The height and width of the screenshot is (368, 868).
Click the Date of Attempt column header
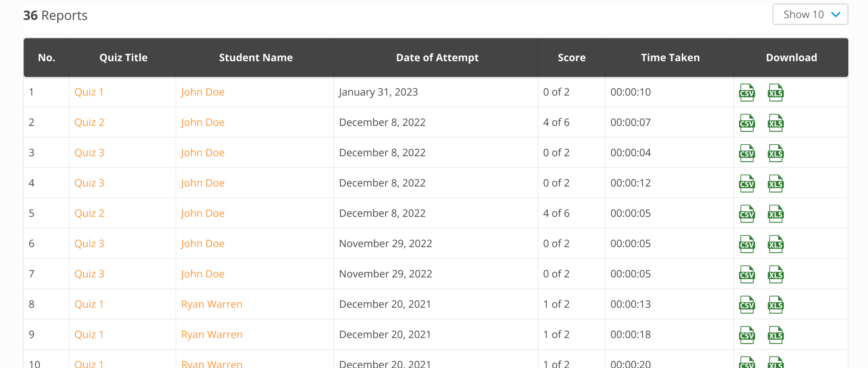point(437,58)
